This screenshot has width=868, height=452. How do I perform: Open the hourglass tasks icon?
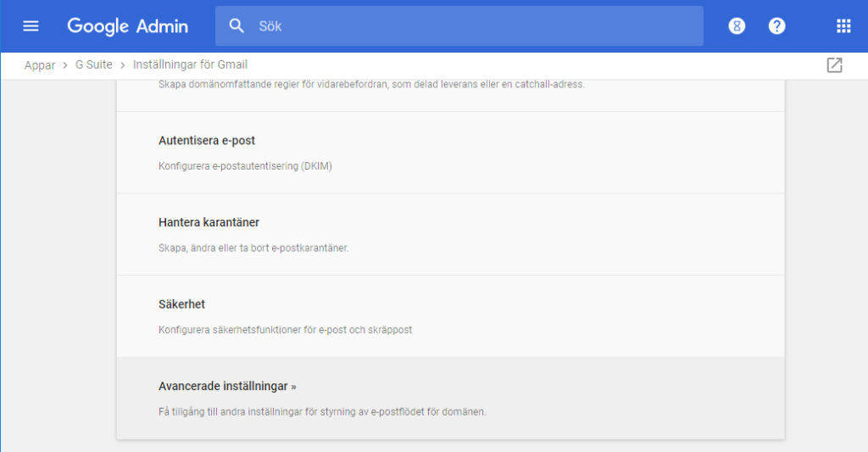click(737, 26)
